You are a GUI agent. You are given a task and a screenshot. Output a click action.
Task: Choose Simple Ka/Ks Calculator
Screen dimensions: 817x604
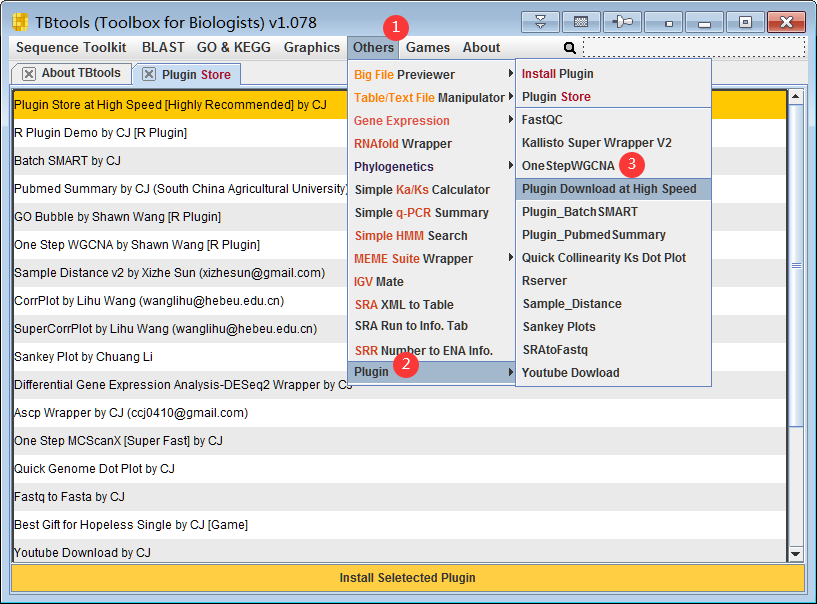coord(431,190)
